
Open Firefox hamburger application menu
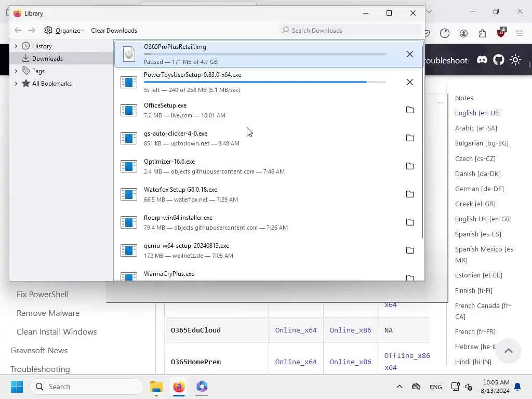(x=520, y=33)
